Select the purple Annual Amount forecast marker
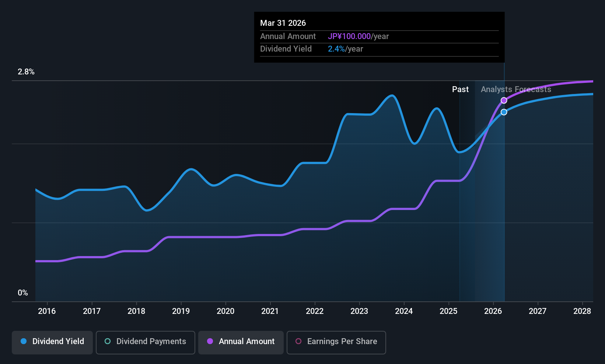The image size is (605, 364). tap(504, 100)
